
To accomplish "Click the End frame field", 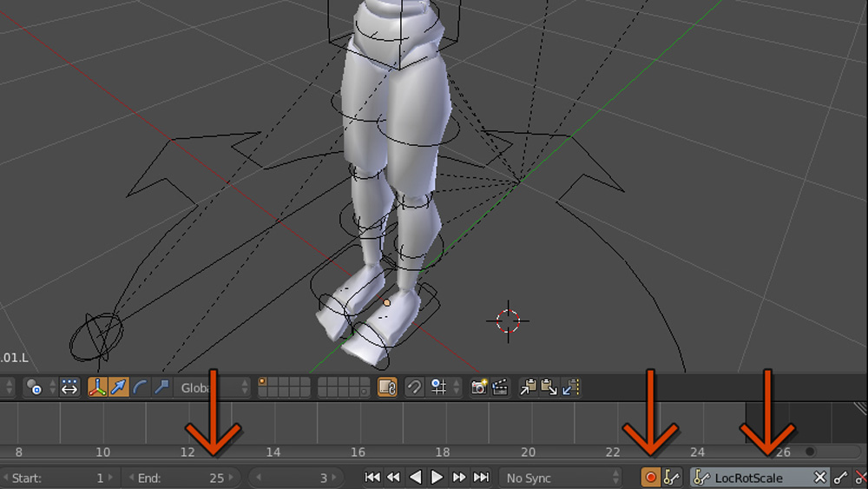I will click(x=181, y=478).
